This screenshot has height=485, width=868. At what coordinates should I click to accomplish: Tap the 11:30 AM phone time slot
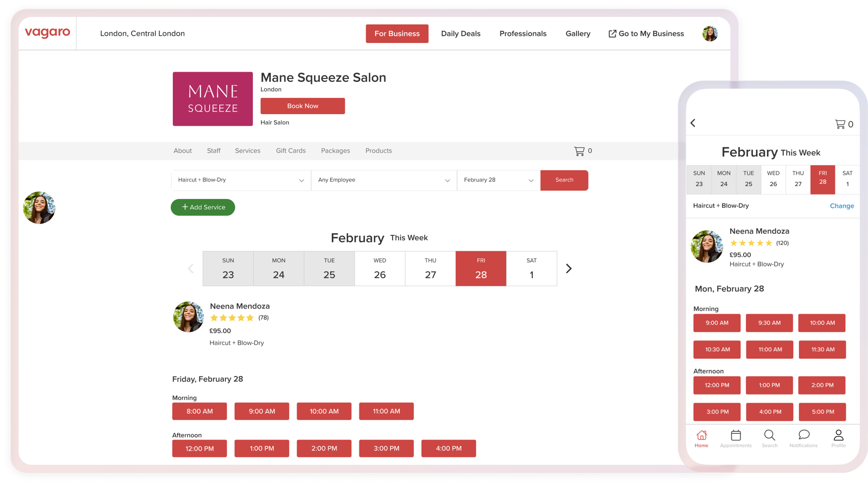pyautogui.click(x=823, y=350)
